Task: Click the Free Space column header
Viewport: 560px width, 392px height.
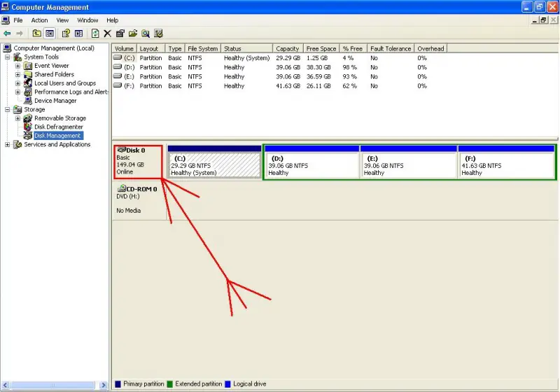Action: pos(321,49)
